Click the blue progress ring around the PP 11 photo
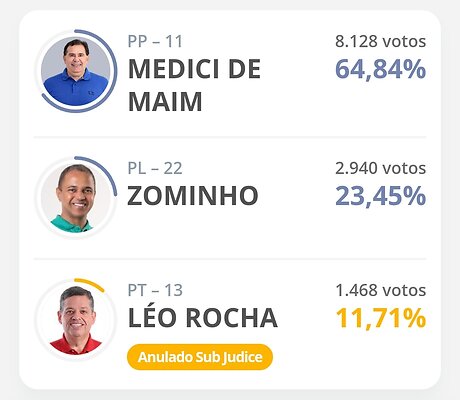This screenshot has height=400, width=460. (115, 72)
